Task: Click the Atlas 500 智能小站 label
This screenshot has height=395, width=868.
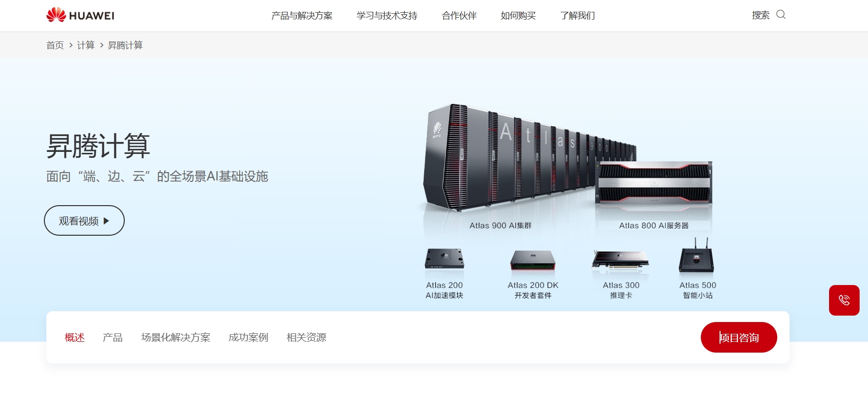Action: coord(698,290)
